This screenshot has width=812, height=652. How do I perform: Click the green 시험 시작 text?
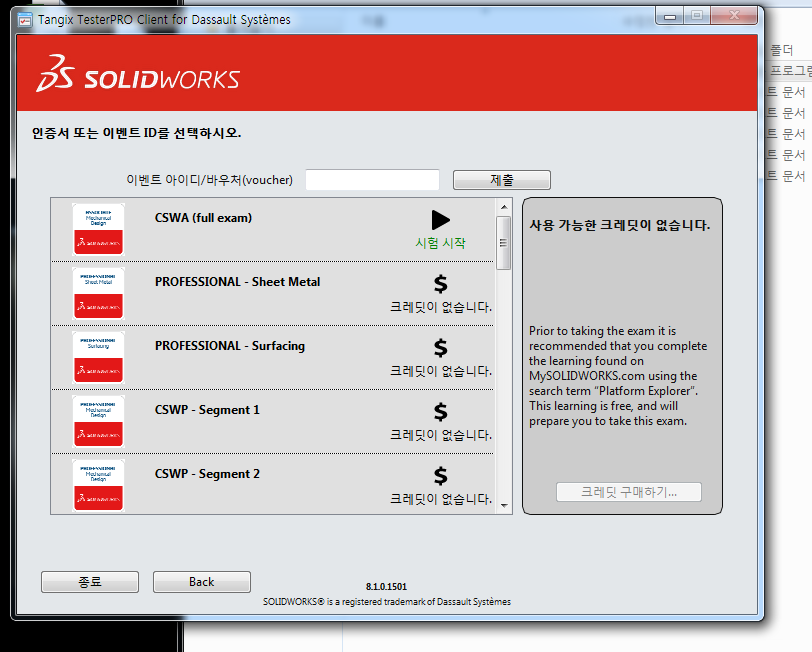[x=441, y=243]
